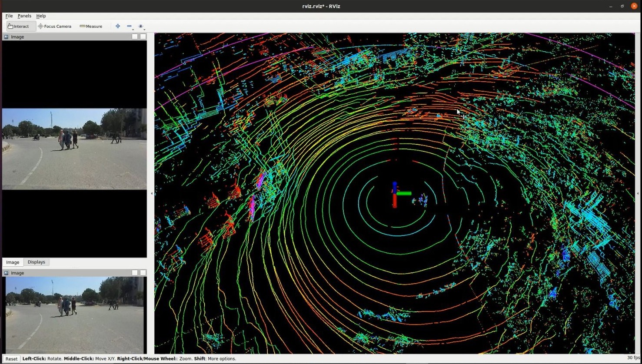Viewport: 642px width, 364px height.
Task: Switch to the Displays tab
Action: (36, 262)
